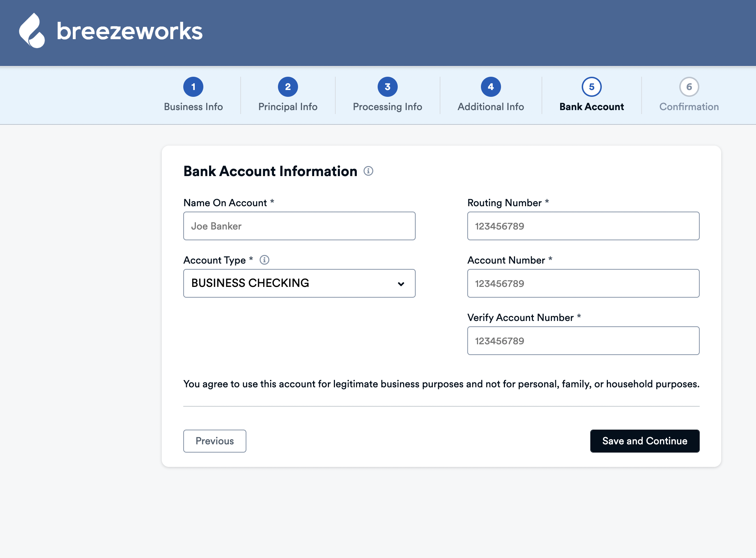Select the Confirmation step label
This screenshot has width=756, height=558.
click(x=689, y=107)
